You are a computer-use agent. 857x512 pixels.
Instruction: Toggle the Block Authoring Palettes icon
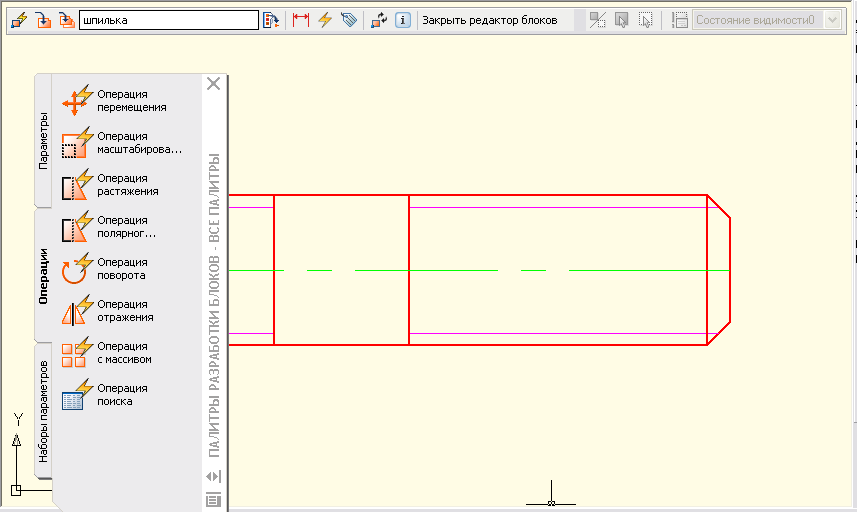[x=271, y=20]
